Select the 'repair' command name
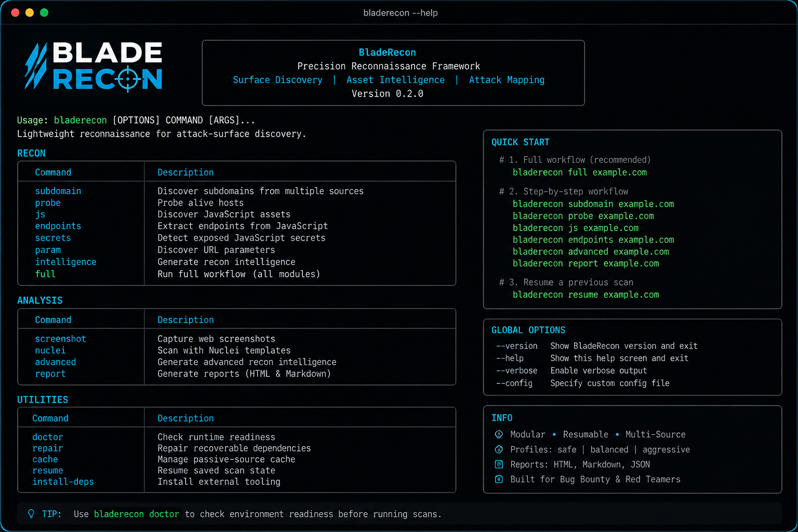The height and width of the screenshot is (532, 798). 47,448
